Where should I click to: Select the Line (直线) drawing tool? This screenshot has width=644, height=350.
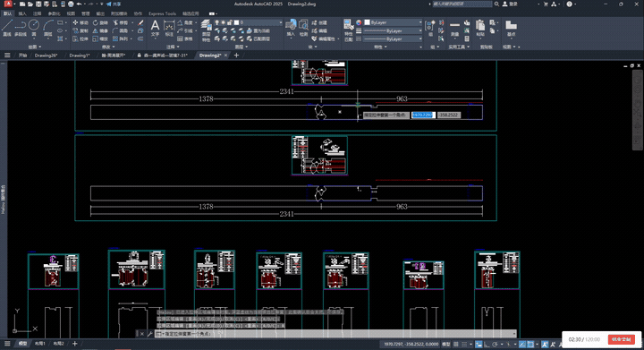coord(6,28)
